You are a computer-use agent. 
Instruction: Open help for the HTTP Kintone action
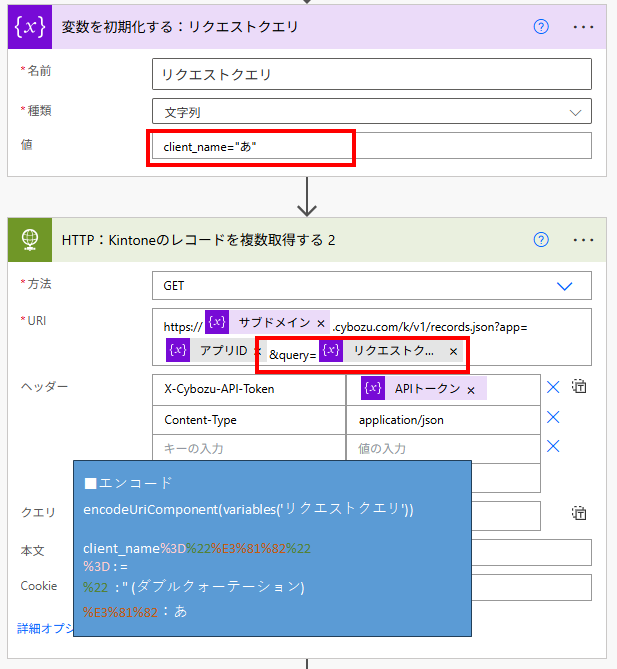(541, 240)
